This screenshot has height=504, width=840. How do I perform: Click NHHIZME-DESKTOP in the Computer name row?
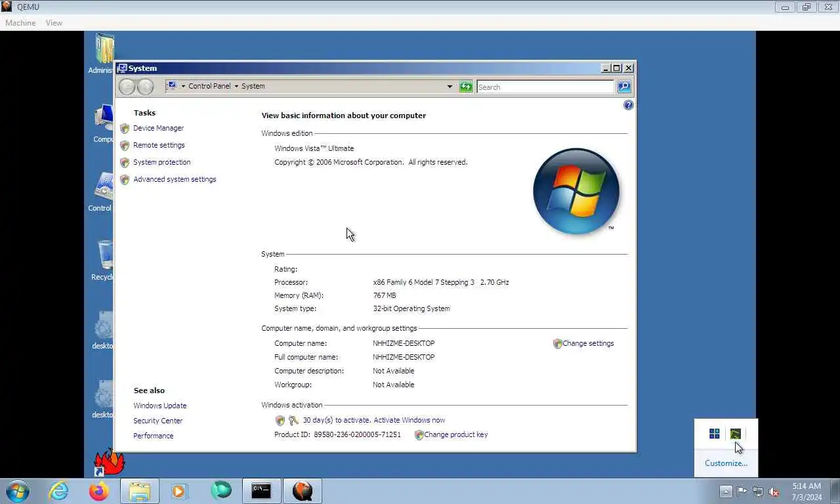(x=404, y=343)
